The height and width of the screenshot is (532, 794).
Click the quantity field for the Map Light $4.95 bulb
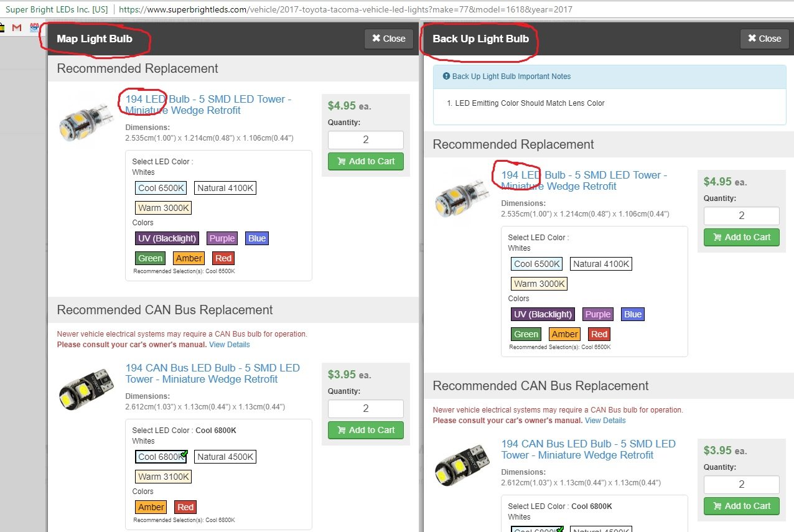pyautogui.click(x=366, y=139)
